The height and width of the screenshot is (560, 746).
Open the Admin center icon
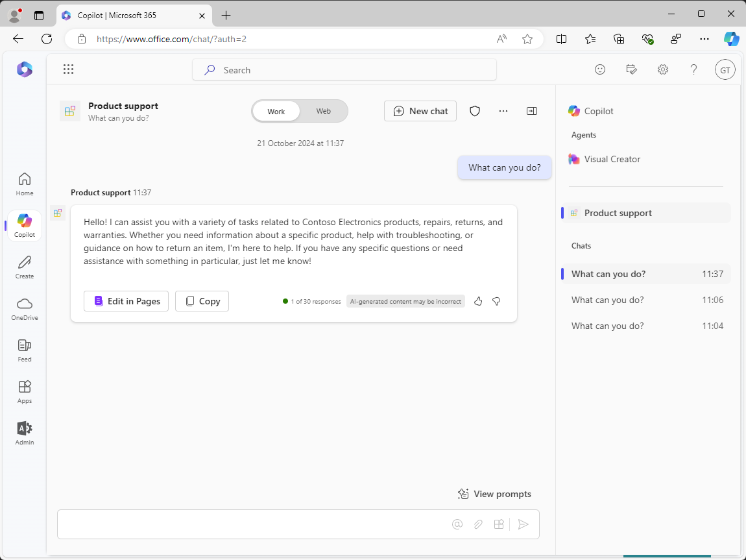click(25, 433)
